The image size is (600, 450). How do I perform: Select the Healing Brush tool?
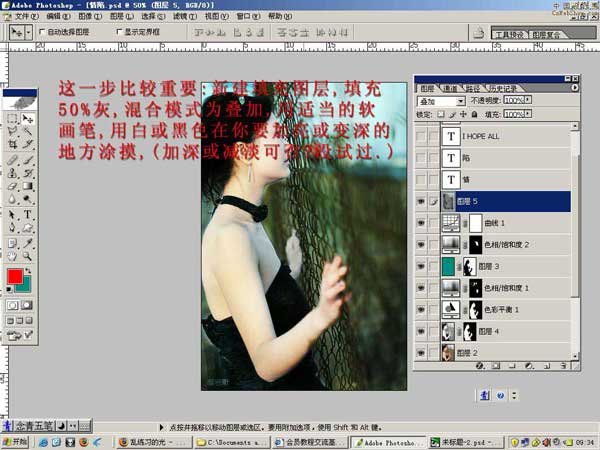click(x=12, y=160)
